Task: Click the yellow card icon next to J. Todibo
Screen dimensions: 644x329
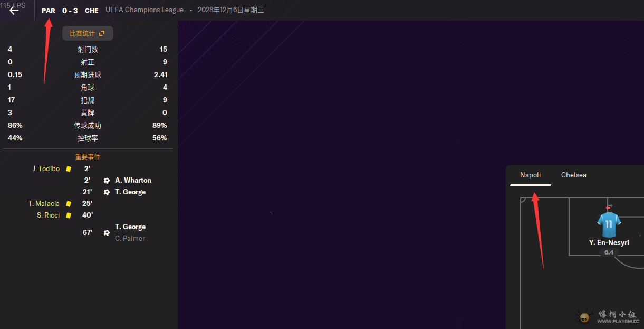Action: tap(69, 169)
